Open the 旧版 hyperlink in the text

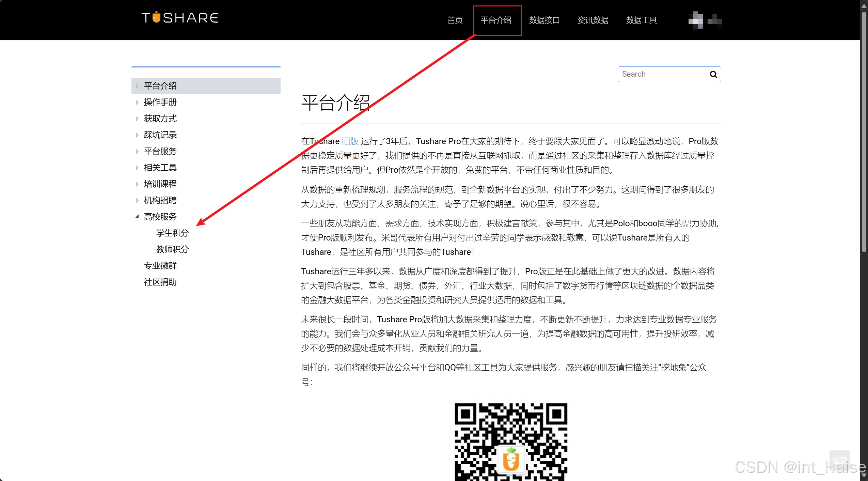coord(350,141)
